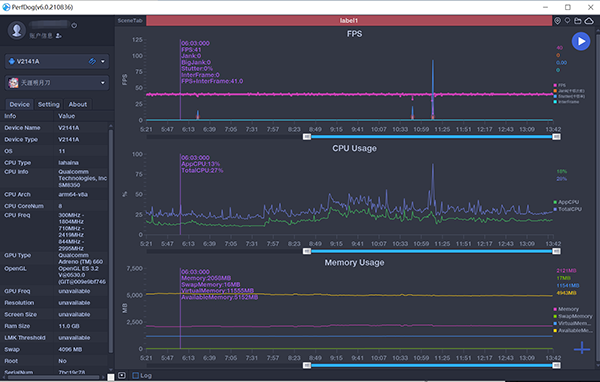Switch to the About tab
This screenshot has width=600, height=382.
point(78,104)
